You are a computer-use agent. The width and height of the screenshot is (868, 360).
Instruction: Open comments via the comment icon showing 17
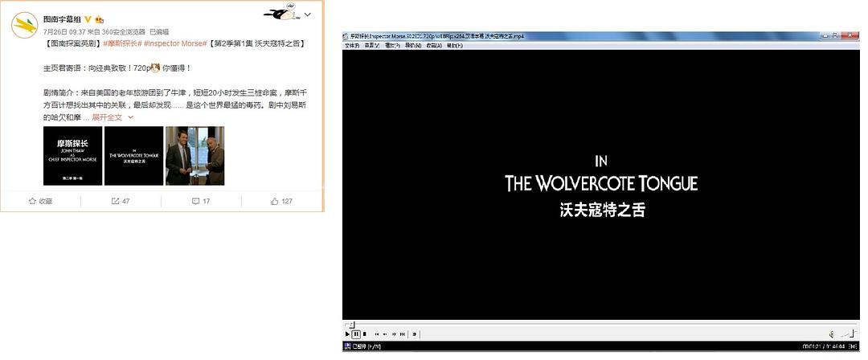click(195, 201)
